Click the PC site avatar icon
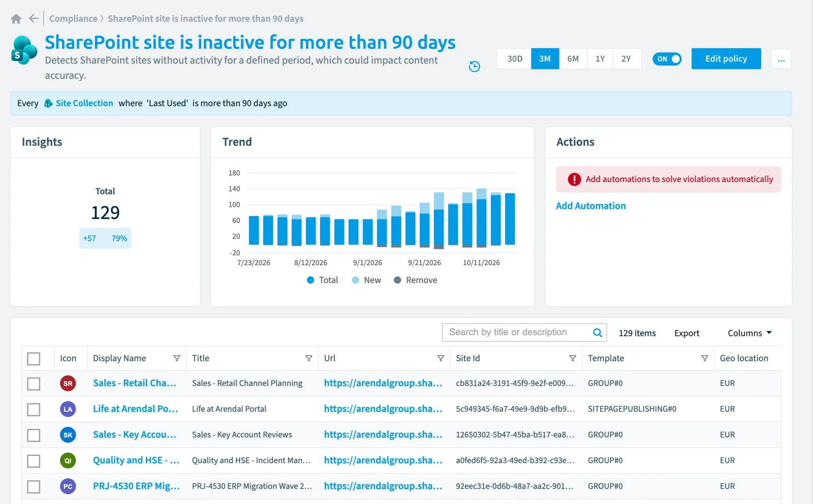The height and width of the screenshot is (504, 813). (68, 486)
